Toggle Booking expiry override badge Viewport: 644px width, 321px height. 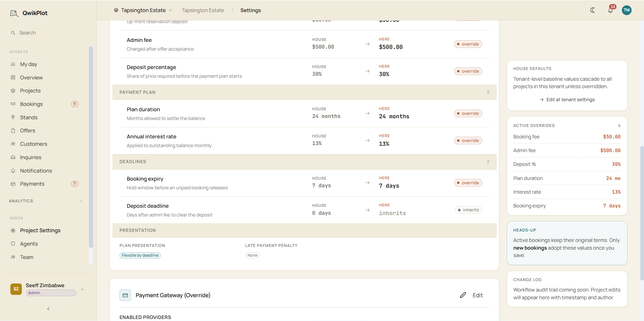pos(468,183)
